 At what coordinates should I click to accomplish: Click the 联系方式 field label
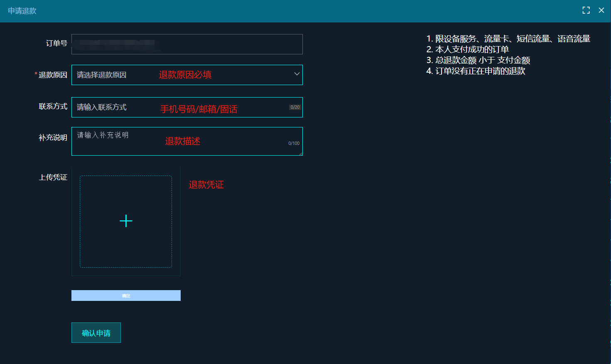(x=53, y=106)
